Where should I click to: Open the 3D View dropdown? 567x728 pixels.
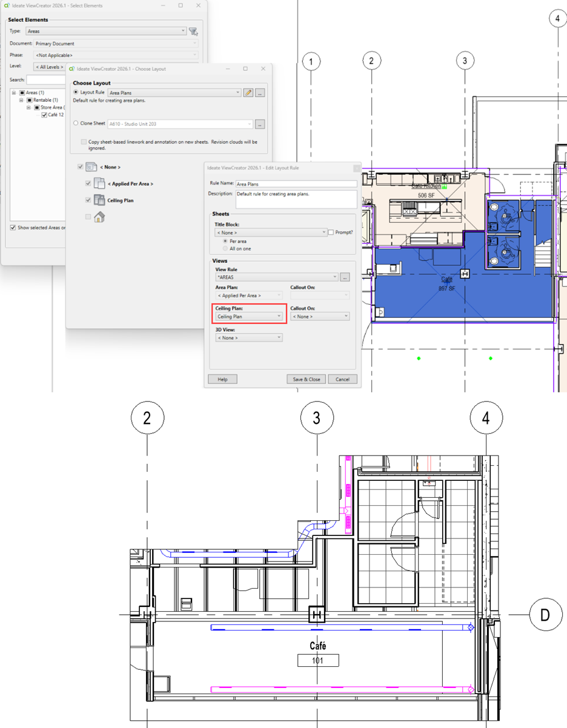[249, 337]
